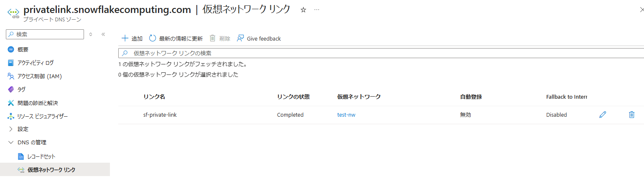Pin page with the favorite star icon
644x179 pixels.
(x=303, y=10)
